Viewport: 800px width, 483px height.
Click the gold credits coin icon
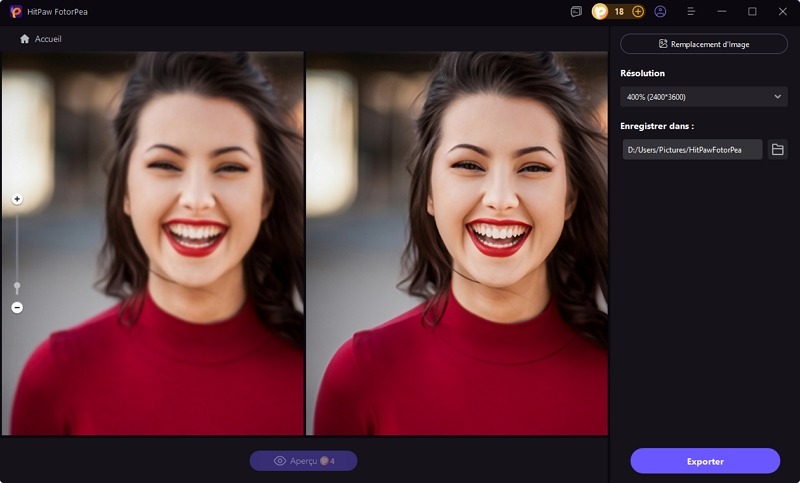600,12
